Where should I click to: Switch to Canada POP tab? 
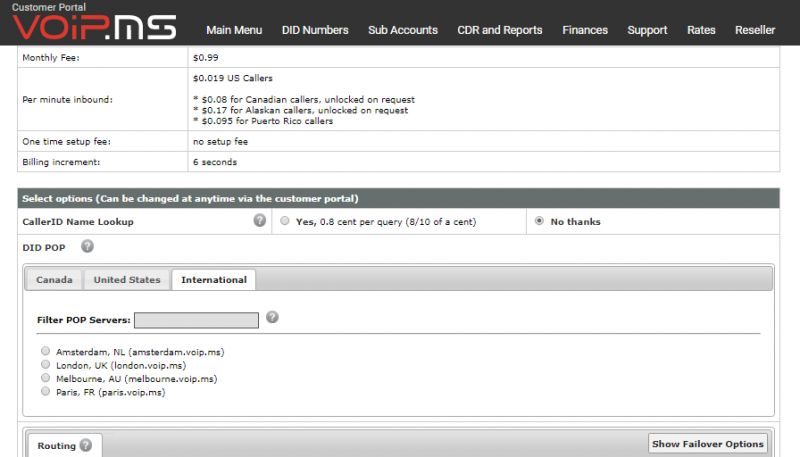pyautogui.click(x=54, y=280)
